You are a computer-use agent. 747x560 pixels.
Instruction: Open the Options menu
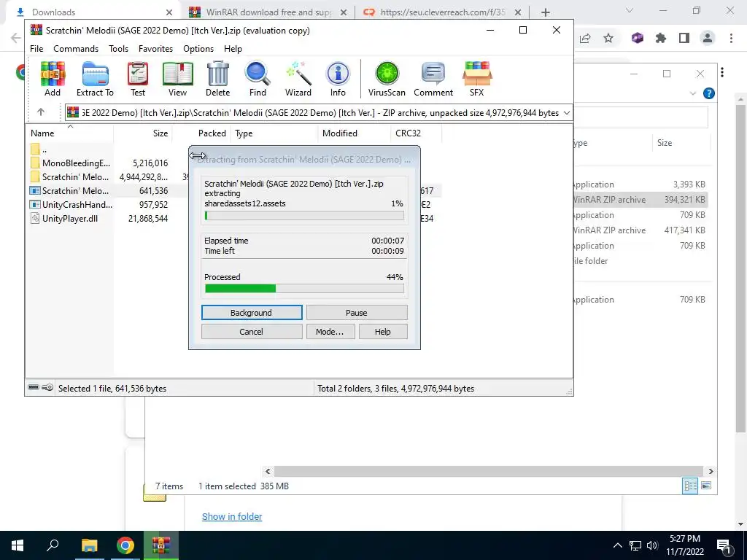198,49
